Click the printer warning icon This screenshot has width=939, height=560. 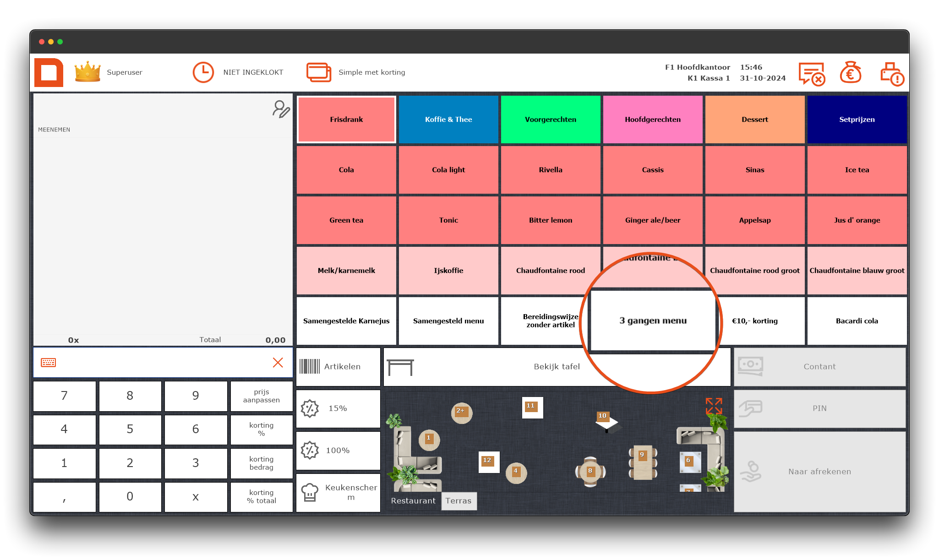(891, 73)
